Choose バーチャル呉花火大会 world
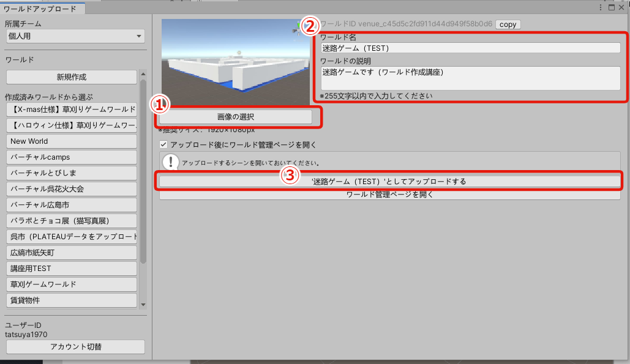The width and height of the screenshot is (630, 364). coord(71,188)
